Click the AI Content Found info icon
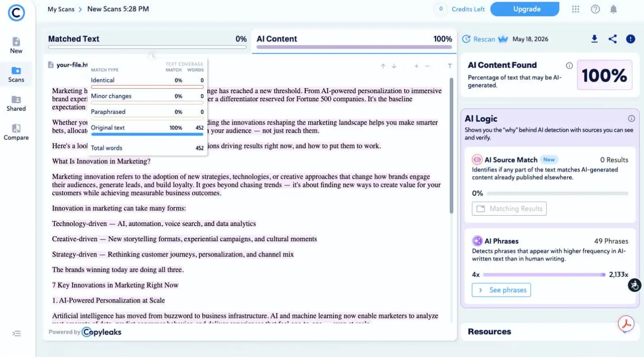The width and height of the screenshot is (644, 357). tap(569, 66)
